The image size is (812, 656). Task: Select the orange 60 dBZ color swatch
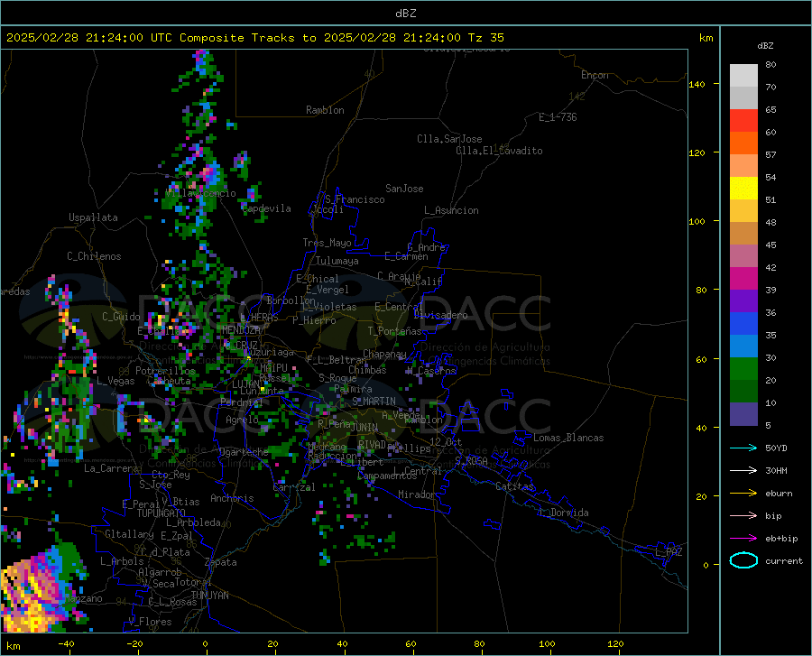pos(743,143)
